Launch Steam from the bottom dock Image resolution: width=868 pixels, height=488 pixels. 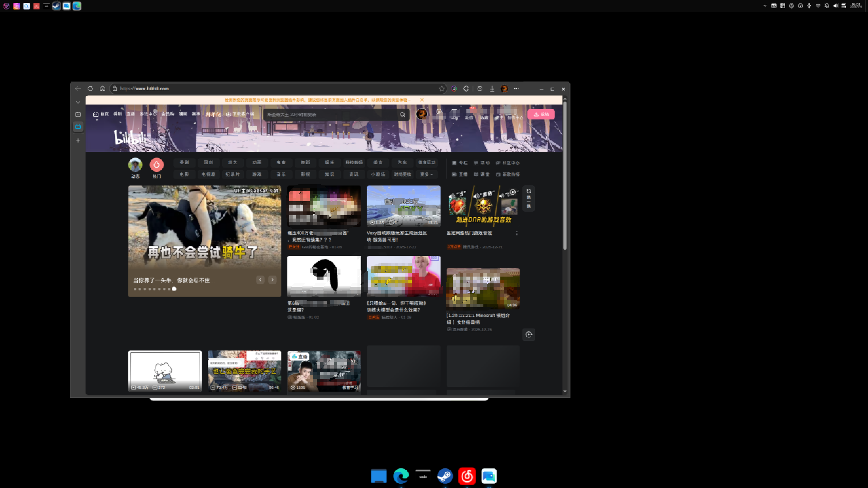pyautogui.click(x=445, y=476)
